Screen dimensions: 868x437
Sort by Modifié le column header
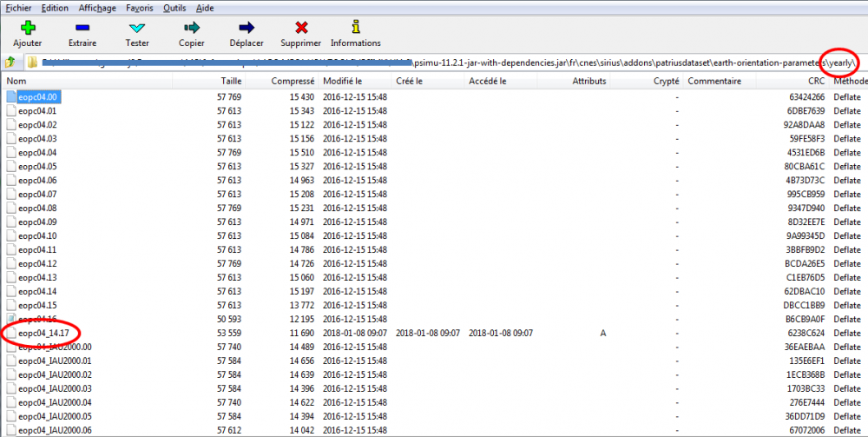click(x=342, y=81)
